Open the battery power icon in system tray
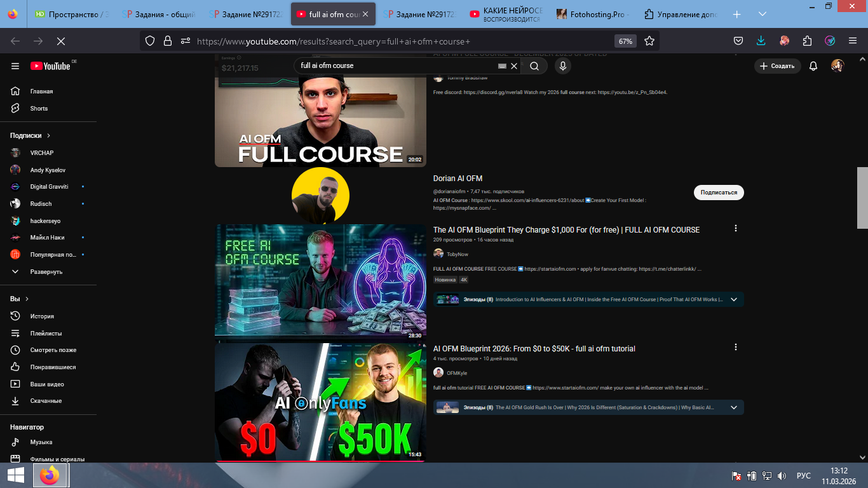This screenshot has height=488, width=868. pyautogui.click(x=752, y=475)
